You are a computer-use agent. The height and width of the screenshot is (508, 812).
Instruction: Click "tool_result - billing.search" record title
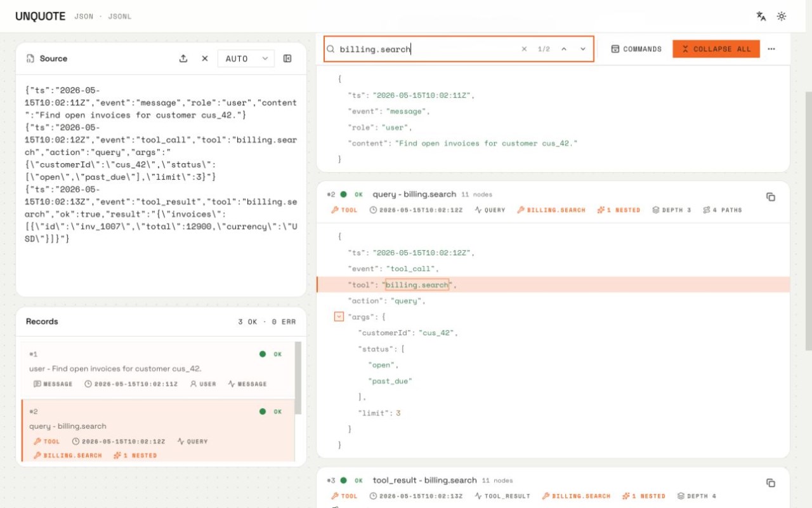pyautogui.click(x=424, y=481)
